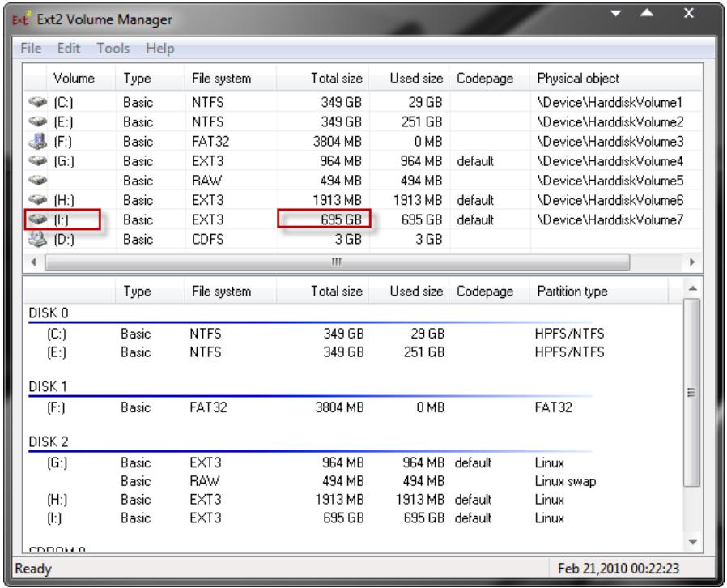
Task: Click the drive icon for volume I:
Action: (37, 219)
